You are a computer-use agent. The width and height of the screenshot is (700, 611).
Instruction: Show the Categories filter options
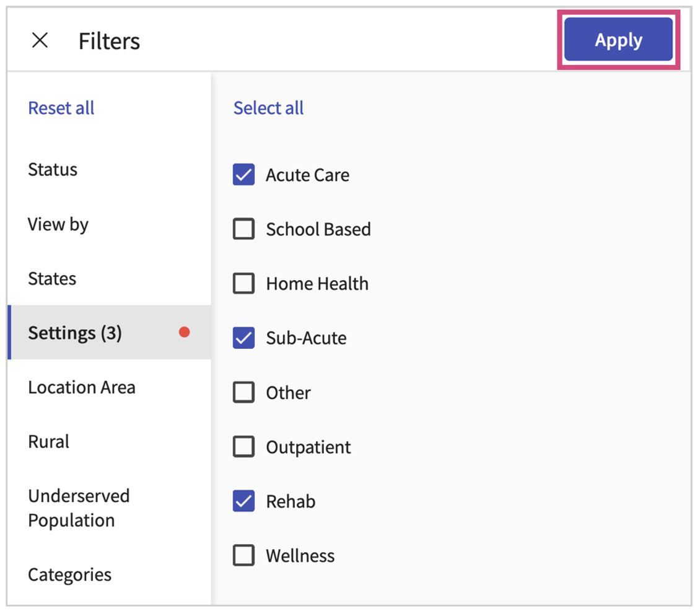point(69,574)
